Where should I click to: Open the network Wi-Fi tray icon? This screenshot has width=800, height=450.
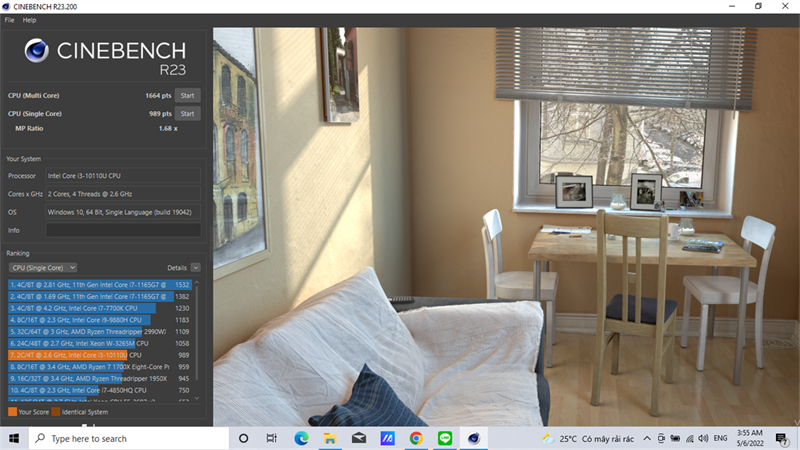click(x=689, y=438)
